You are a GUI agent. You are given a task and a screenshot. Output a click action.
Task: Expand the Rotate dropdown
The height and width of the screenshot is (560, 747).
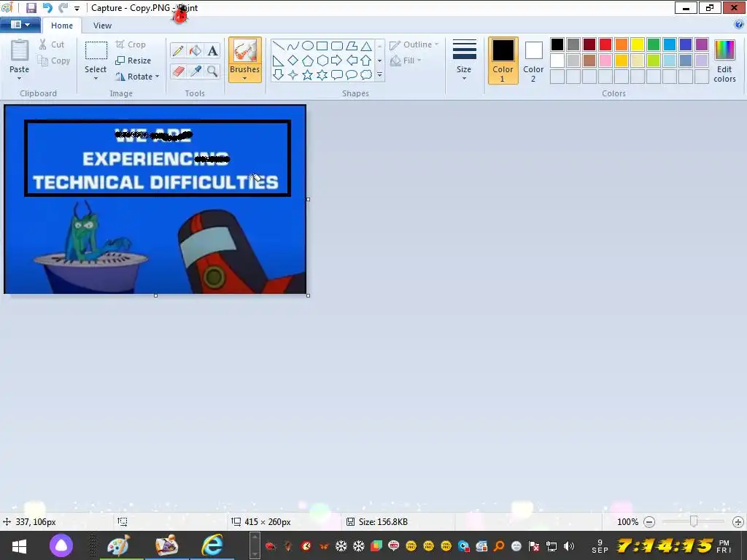click(158, 77)
